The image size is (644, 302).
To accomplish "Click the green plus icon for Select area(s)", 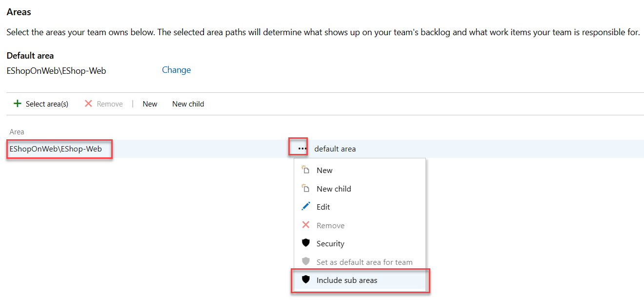I will pos(18,104).
